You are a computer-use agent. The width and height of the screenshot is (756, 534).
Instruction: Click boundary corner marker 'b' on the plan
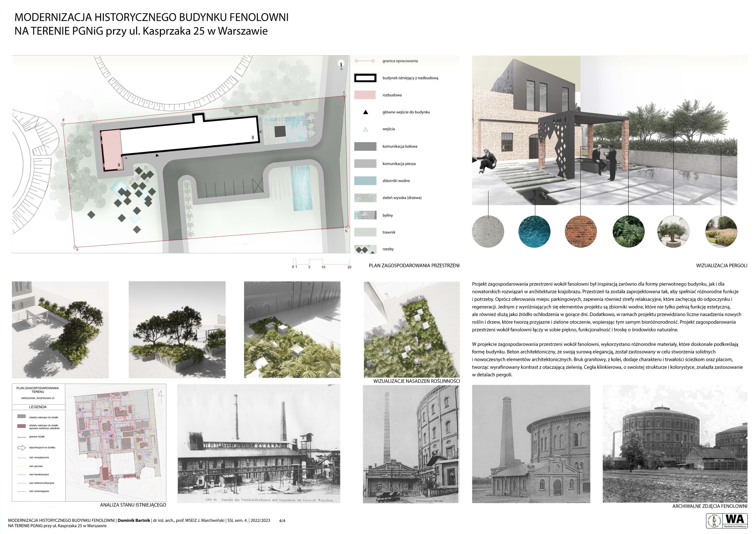click(x=347, y=227)
